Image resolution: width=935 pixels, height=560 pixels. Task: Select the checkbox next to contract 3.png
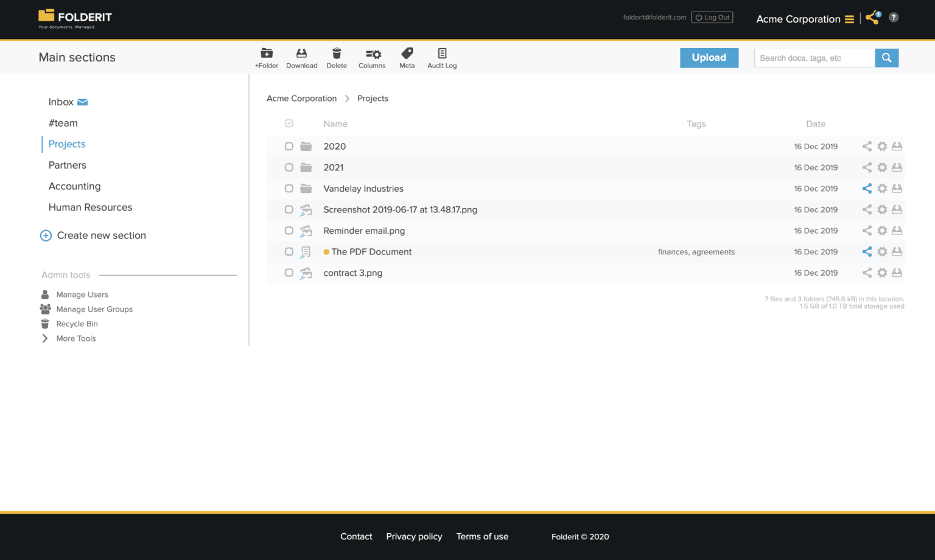tap(289, 273)
